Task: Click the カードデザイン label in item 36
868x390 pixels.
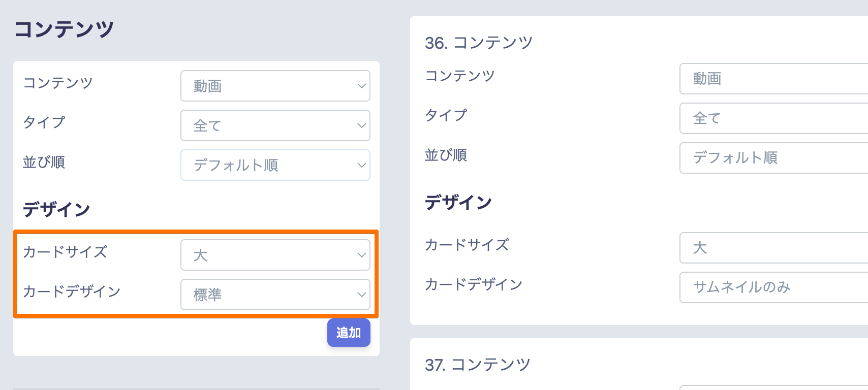Action: point(474,284)
